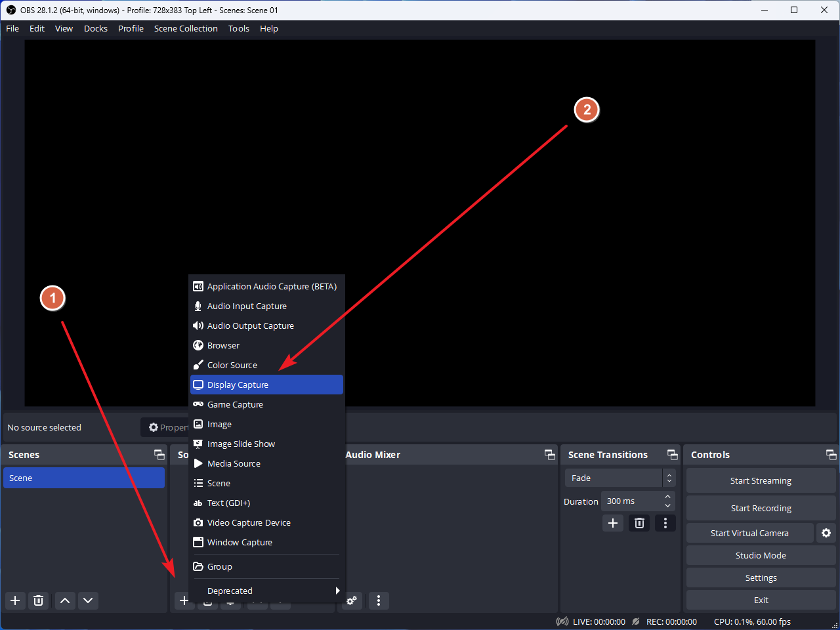Image resolution: width=840 pixels, height=630 pixels.
Task: Move scene down with the arrow icon
Action: (88, 600)
